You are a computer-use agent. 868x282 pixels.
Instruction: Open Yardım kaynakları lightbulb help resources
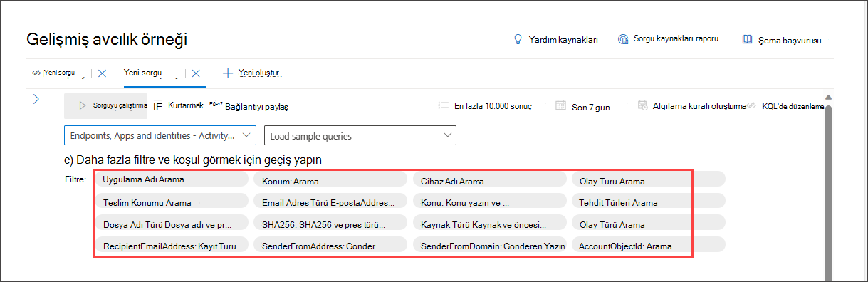(556, 39)
